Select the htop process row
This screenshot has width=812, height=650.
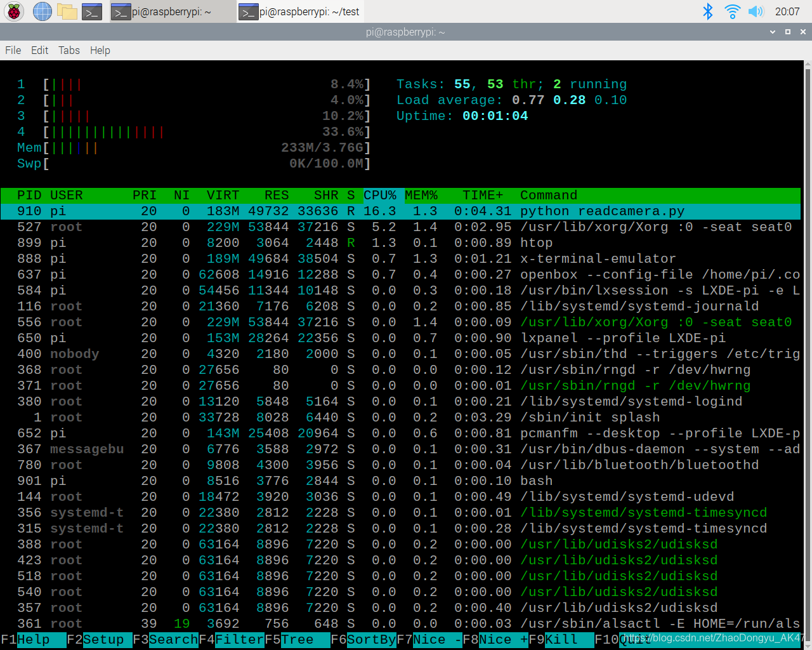400,243
